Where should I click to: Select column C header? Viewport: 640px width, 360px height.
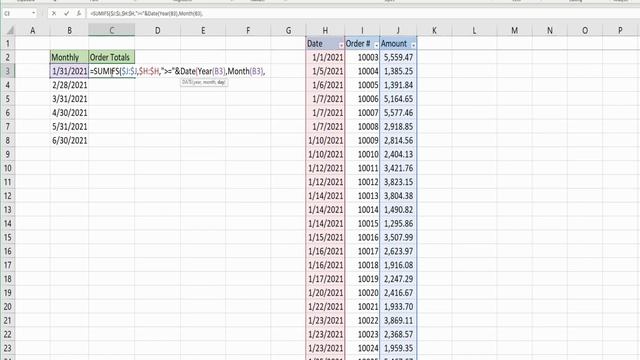111,30
